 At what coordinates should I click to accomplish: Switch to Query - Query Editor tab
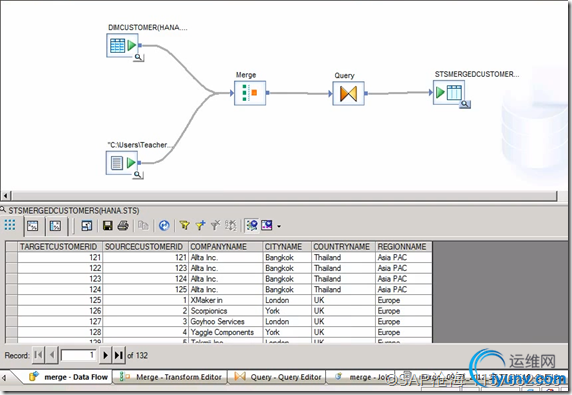277,377
